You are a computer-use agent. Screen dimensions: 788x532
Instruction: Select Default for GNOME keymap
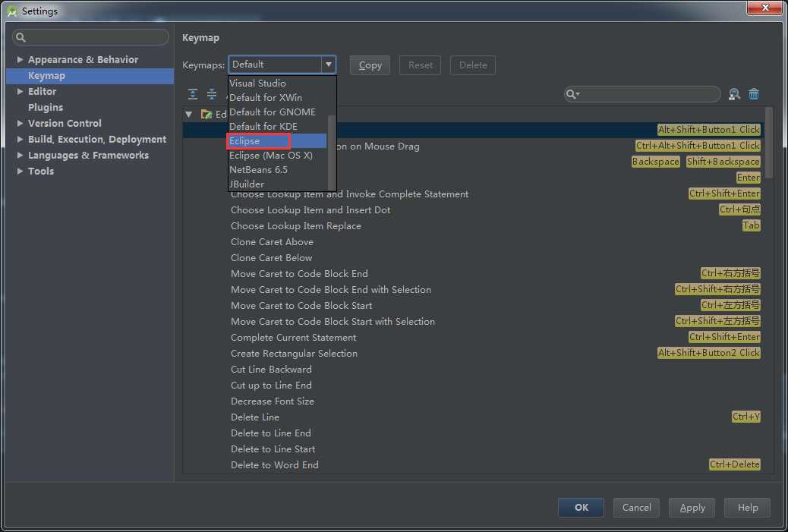coord(277,112)
